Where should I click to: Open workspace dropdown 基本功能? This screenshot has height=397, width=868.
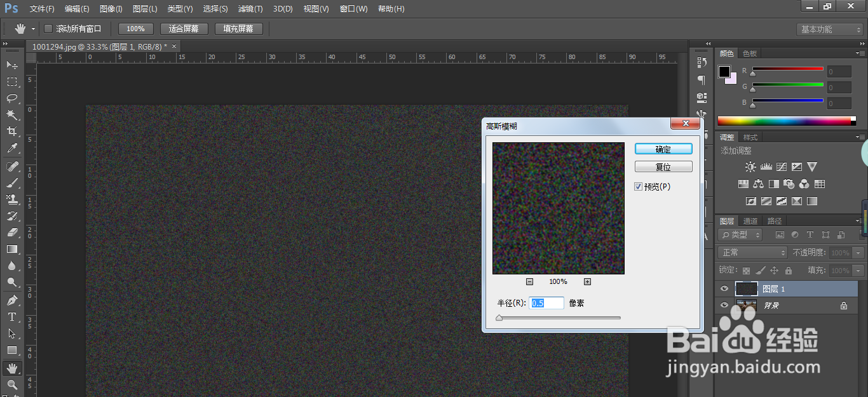[x=829, y=29]
